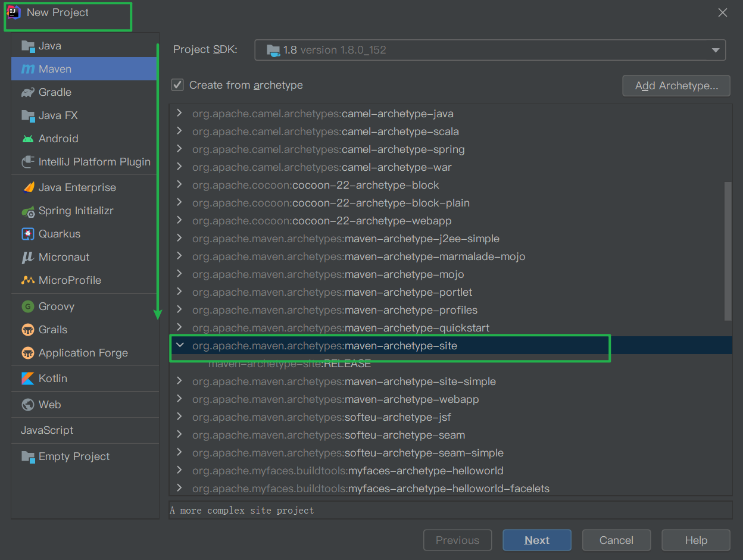The width and height of the screenshot is (743, 560).
Task: Select JavaScript project type
Action: [84, 430]
